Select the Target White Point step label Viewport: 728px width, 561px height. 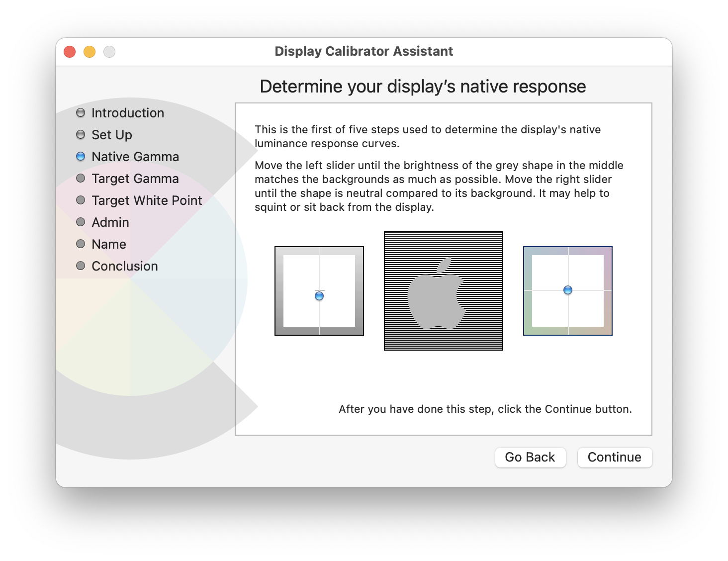(x=147, y=200)
